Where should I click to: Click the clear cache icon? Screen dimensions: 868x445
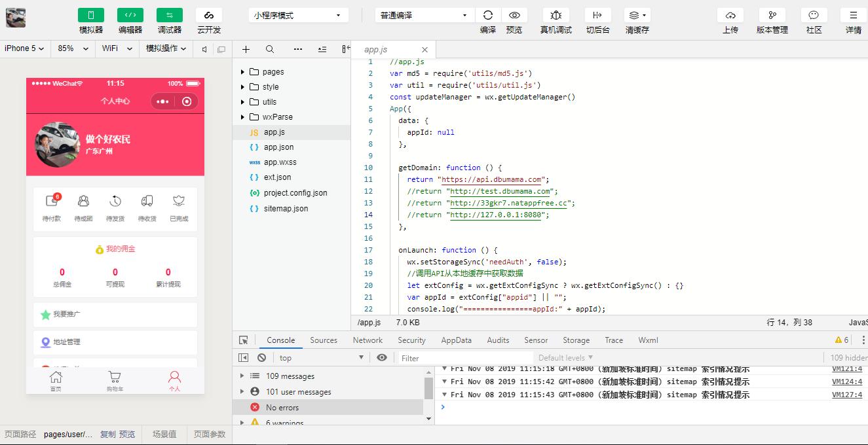(637, 15)
